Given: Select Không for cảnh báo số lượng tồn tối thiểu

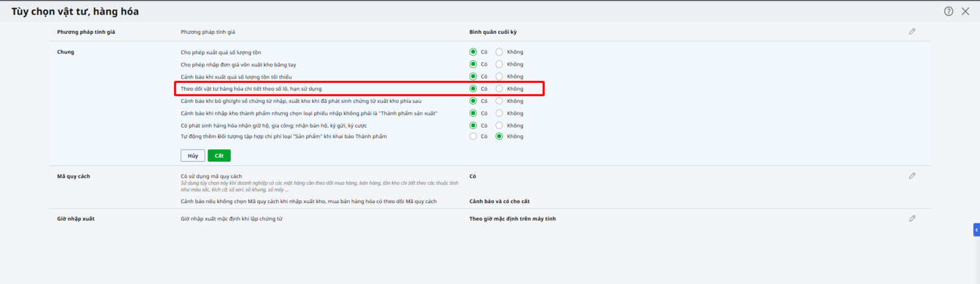Looking at the screenshot, I should point(499,77).
